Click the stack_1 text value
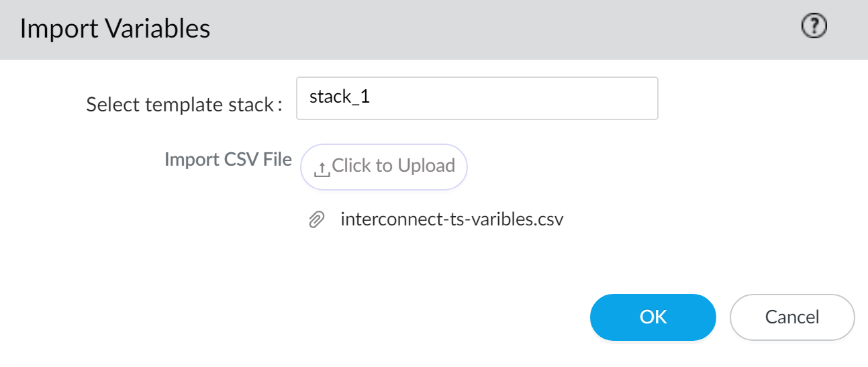This screenshot has width=868, height=367. coord(340,97)
